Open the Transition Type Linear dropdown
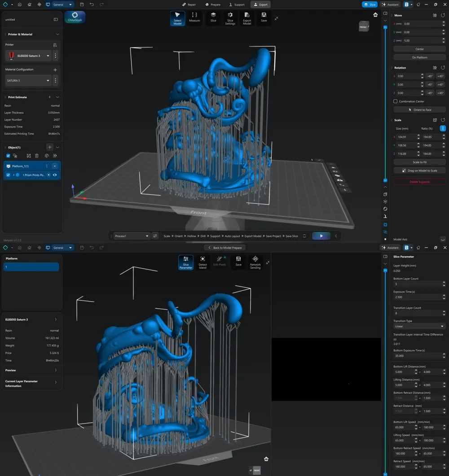 [x=419, y=326]
